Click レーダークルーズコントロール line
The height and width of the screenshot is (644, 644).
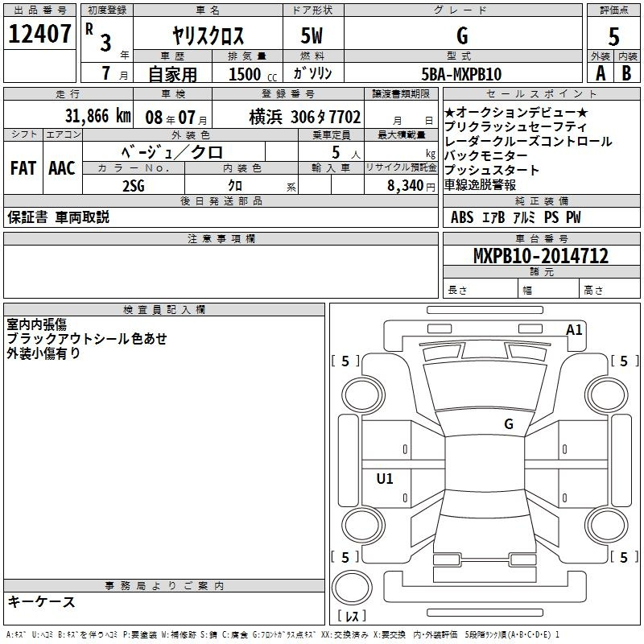tap(528, 142)
